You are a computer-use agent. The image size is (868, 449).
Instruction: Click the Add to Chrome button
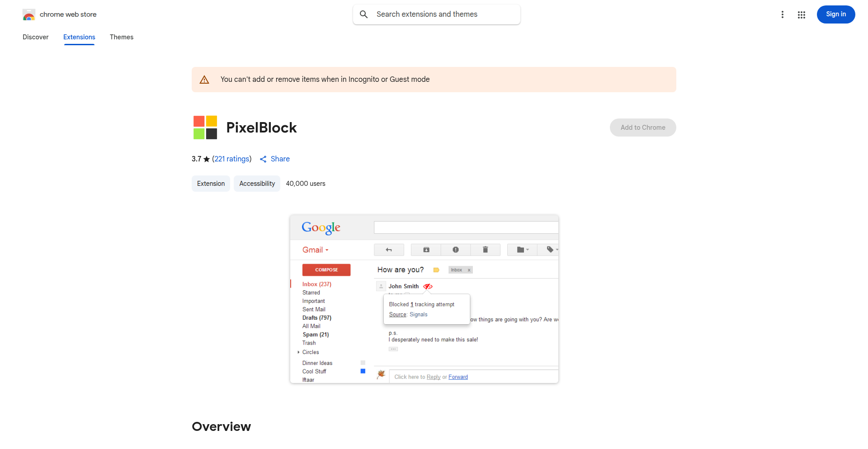(x=643, y=128)
